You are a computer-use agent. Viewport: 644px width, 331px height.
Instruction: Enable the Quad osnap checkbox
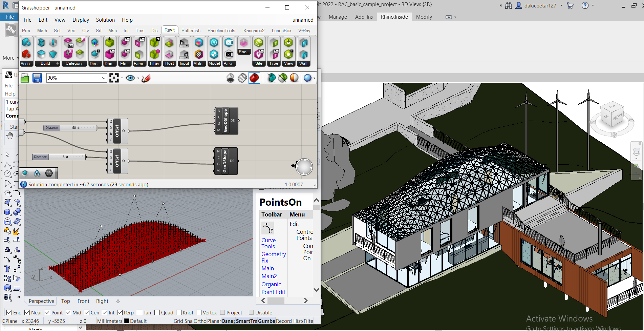tap(157, 312)
